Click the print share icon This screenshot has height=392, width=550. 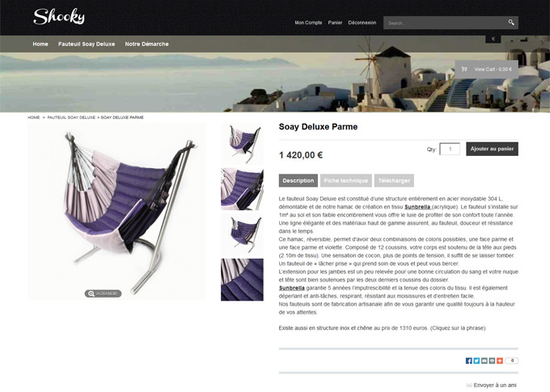tap(492, 360)
